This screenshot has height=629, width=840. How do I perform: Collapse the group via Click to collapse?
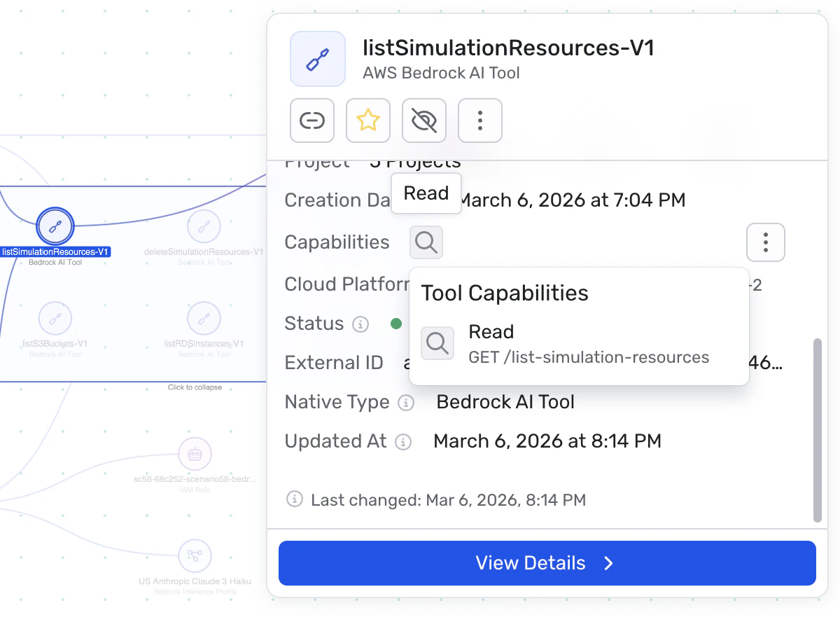195,387
